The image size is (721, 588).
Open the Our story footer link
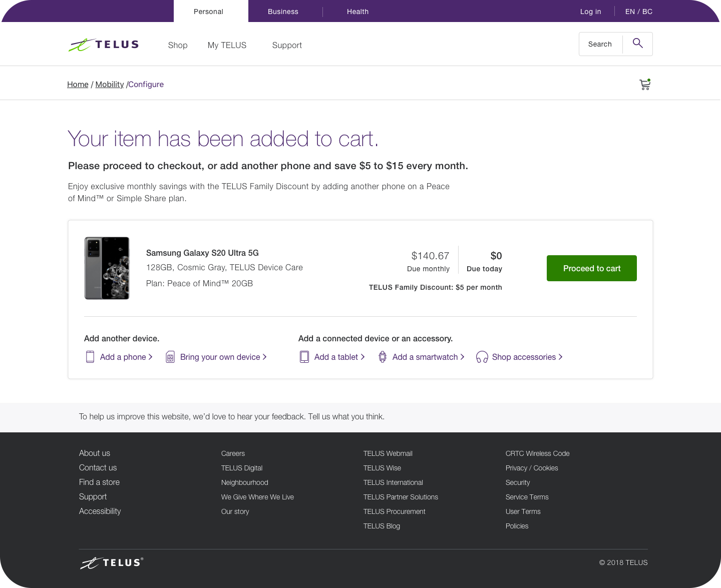click(x=235, y=511)
